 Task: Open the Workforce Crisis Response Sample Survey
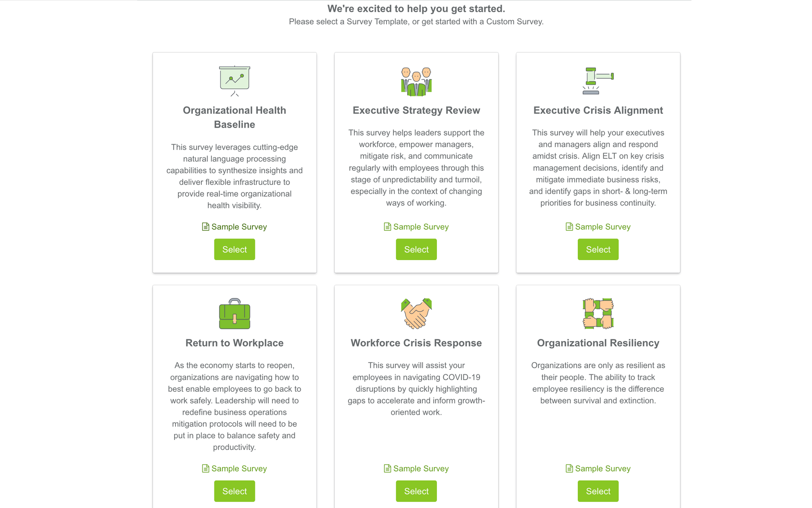point(421,469)
